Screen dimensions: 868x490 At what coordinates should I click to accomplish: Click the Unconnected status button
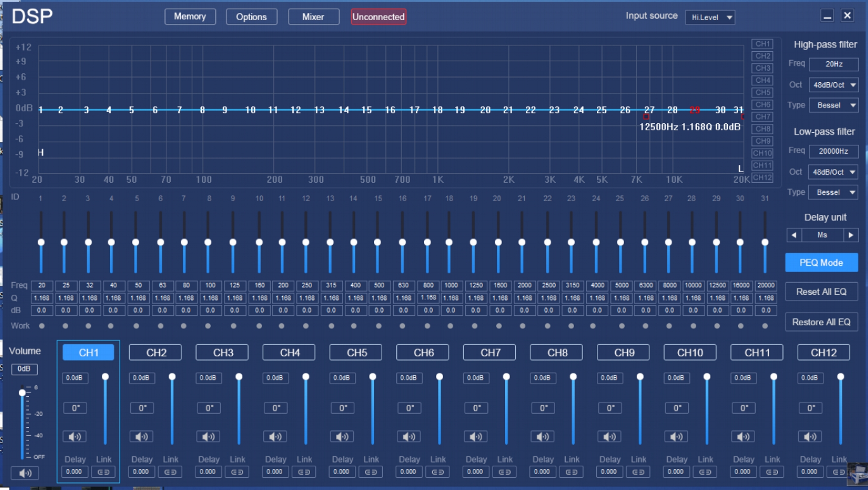378,17
